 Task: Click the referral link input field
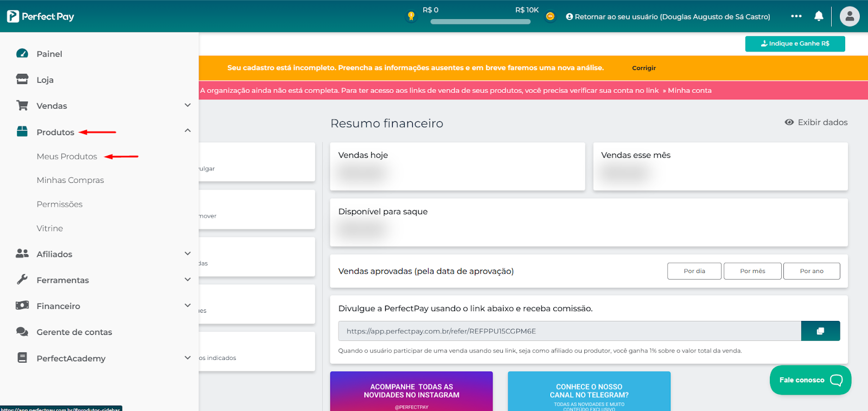click(570, 331)
